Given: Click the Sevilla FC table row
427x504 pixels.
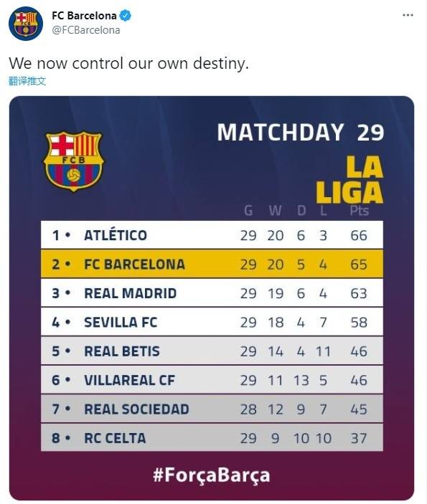Looking at the screenshot, I should pyautogui.click(x=212, y=322).
